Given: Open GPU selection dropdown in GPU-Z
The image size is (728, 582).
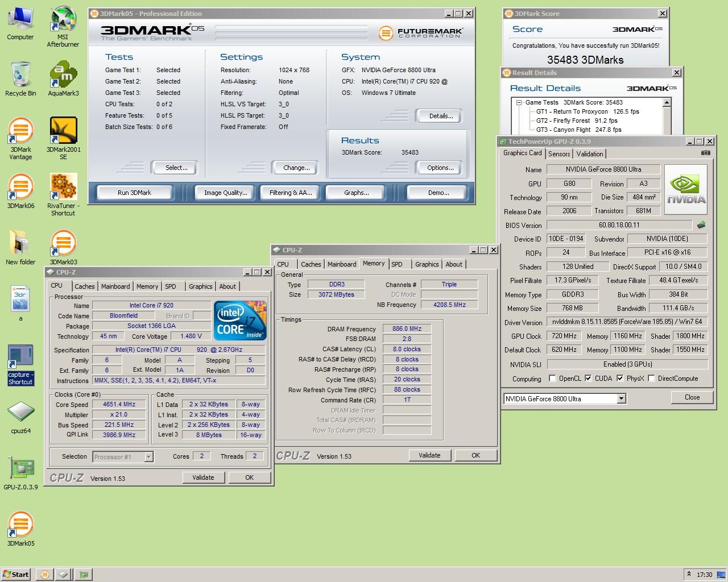Looking at the screenshot, I should coord(622,398).
